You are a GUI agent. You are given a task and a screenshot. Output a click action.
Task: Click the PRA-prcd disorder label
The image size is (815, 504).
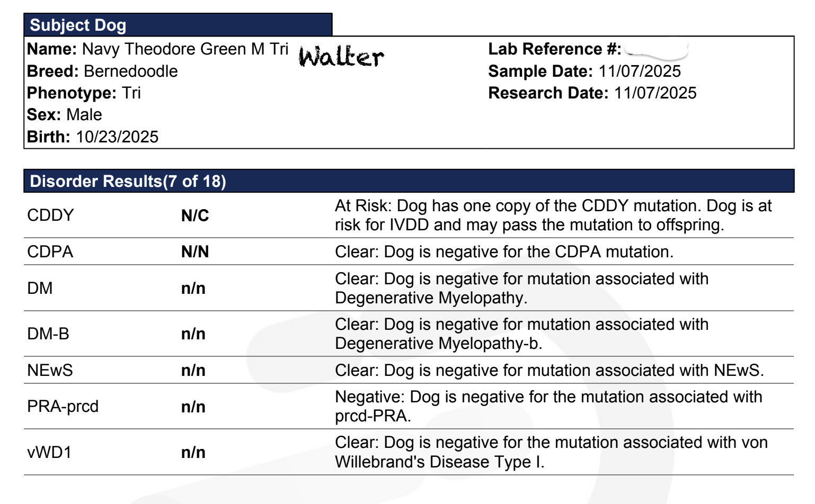63,406
